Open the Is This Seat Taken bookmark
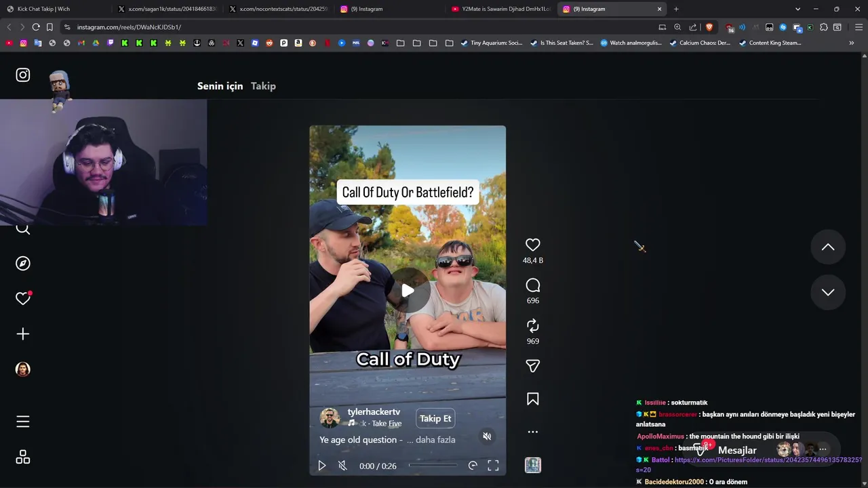Screen dimensions: 868x488 pos(561,43)
